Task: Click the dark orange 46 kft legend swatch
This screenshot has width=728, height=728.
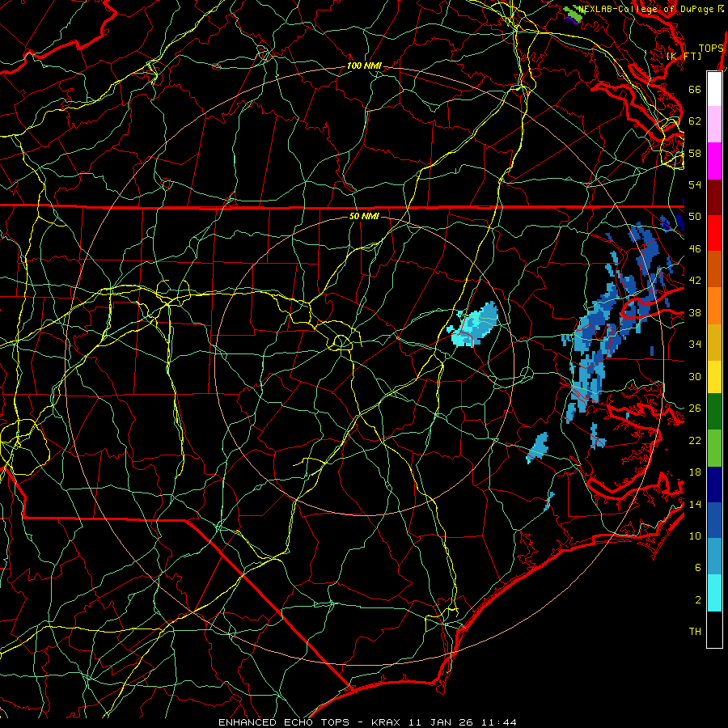Action: click(714, 269)
